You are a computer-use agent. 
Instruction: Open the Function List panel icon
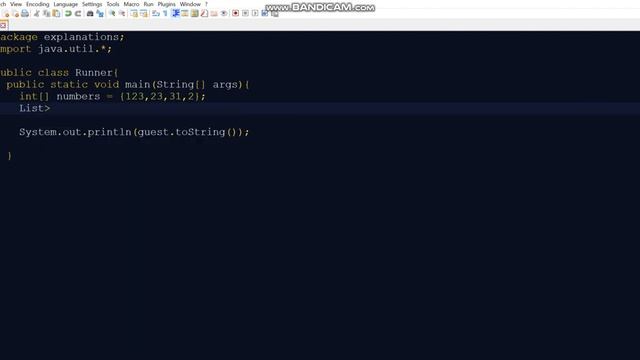[204, 13]
